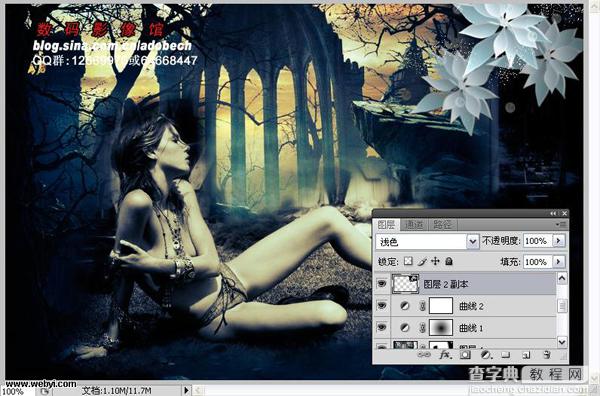
Task: Click the 曲线 2 adjustment icon
Action: (404, 306)
